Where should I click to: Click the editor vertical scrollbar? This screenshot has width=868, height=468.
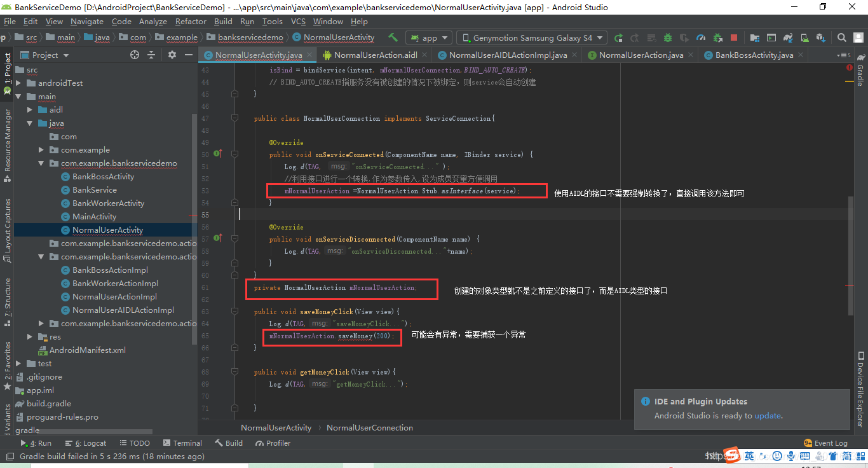click(850, 254)
